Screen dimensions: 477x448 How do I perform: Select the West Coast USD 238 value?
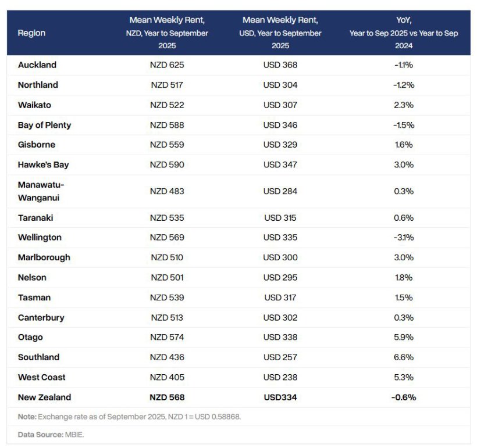(280, 377)
